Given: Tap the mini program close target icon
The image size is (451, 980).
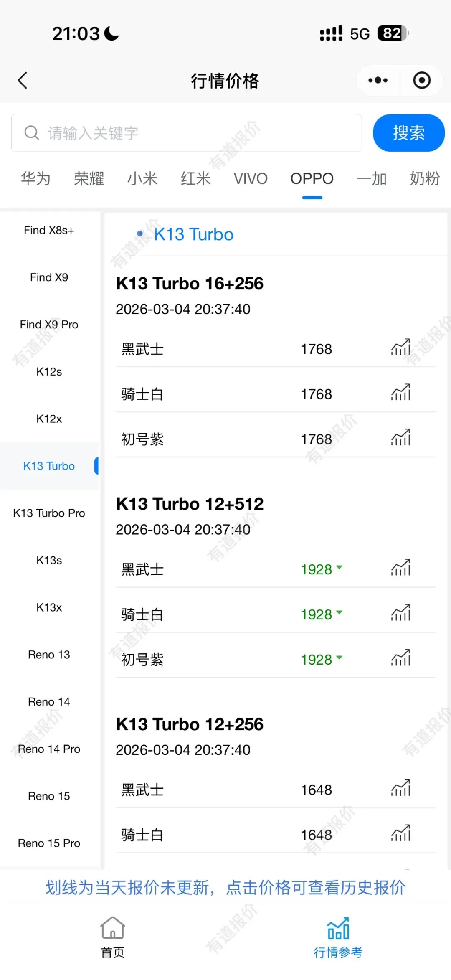Looking at the screenshot, I should coord(421,80).
